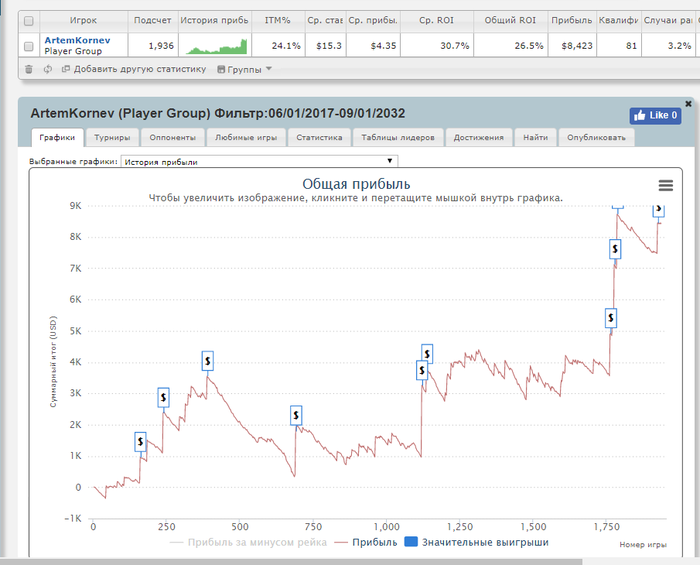Click the trash delete icon below the table
The width and height of the screenshot is (700, 565).
tap(29, 69)
